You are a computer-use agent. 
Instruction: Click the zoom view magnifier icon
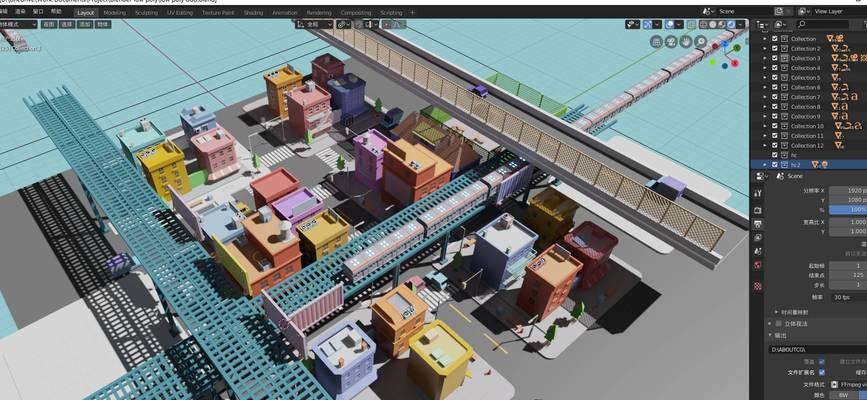pos(701,41)
